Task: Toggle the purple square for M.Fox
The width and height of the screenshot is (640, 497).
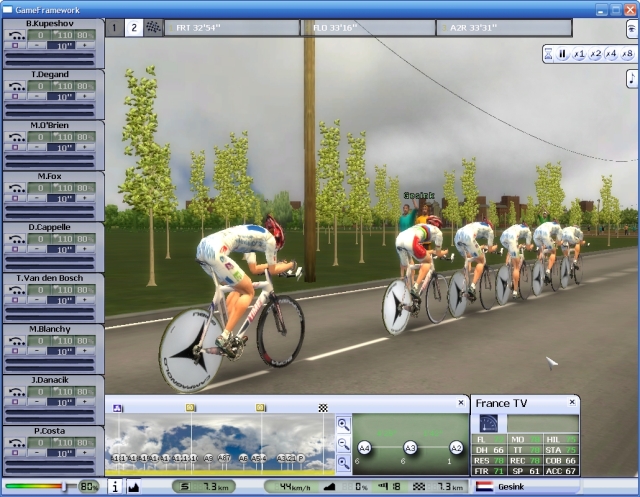Action: (x=13, y=199)
